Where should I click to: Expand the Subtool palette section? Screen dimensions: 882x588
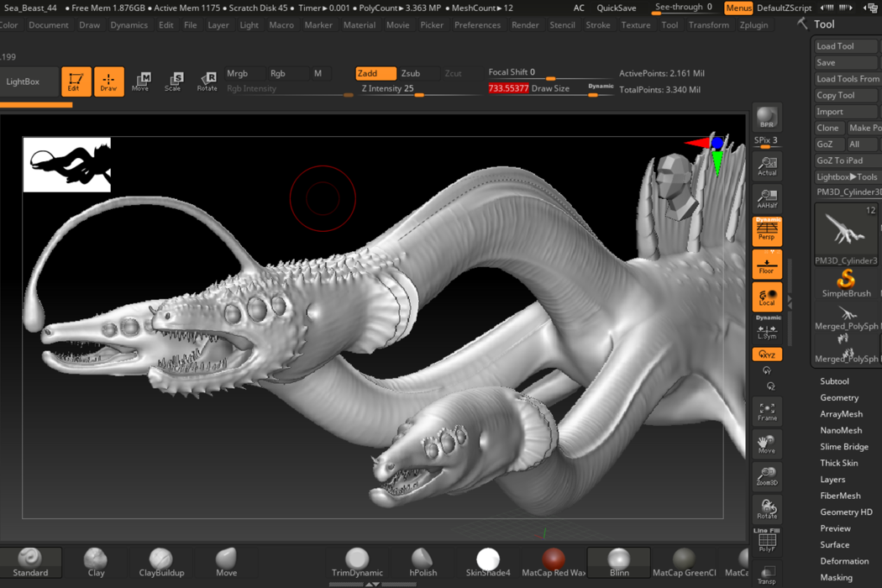(x=834, y=381)
